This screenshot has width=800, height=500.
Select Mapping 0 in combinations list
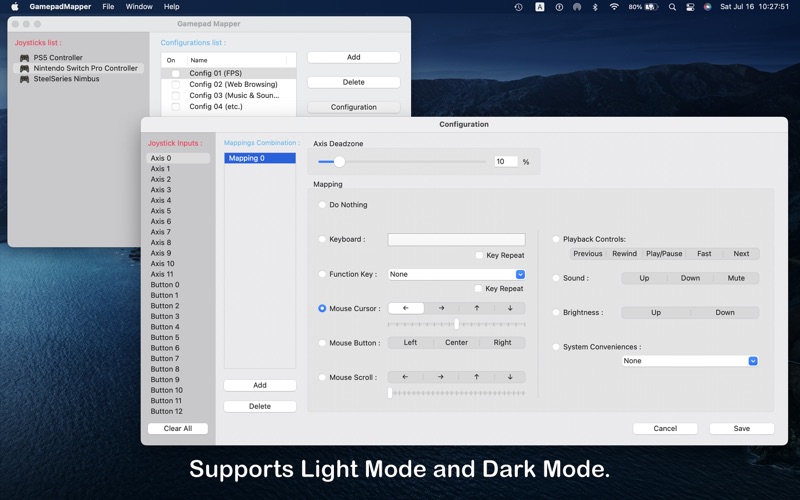260,158
